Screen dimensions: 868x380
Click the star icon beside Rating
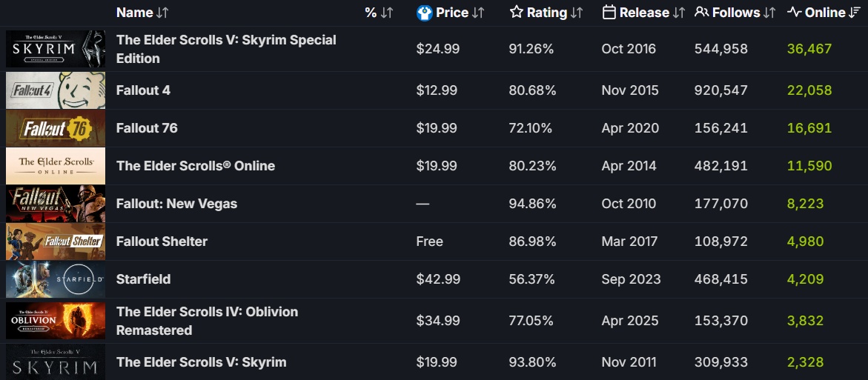(x=517, y=13)
